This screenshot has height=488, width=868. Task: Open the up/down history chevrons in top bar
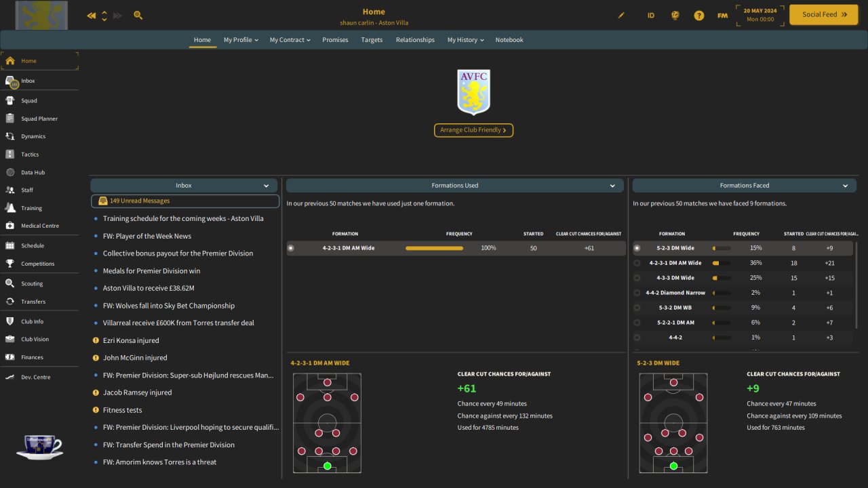click(x=104, y=15)
